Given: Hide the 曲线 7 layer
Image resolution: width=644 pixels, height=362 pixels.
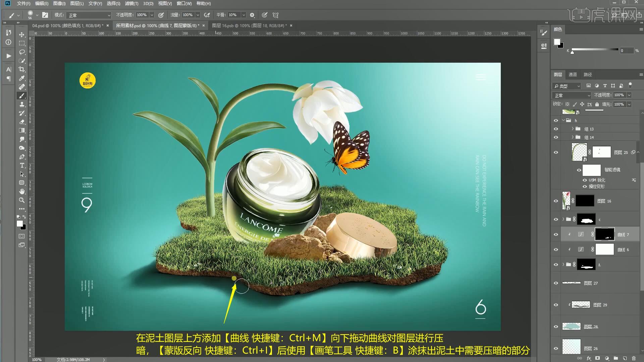Looking at the screenshot, I should (x=556, y=235).
